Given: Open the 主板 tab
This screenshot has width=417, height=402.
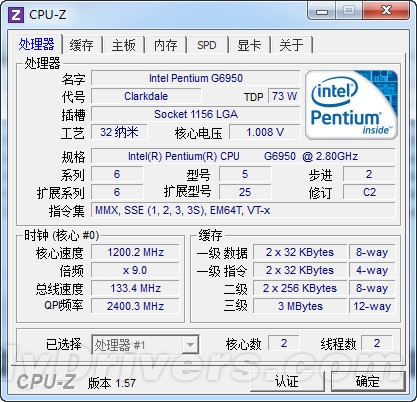Looking at the screenshot, I should tap(124, 45).
